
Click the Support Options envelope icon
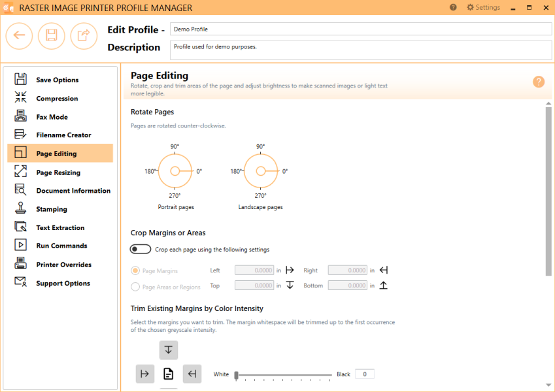[20, 282]
